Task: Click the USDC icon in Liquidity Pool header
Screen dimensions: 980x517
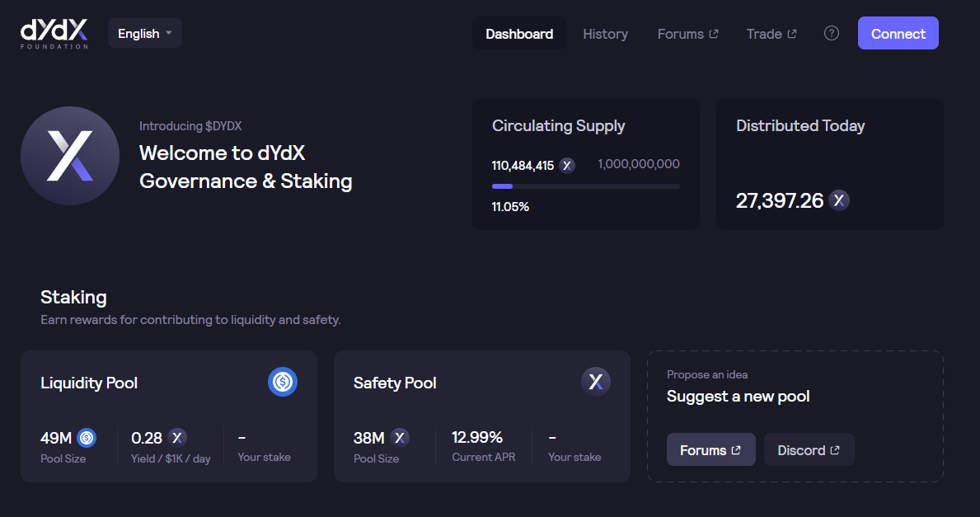Action: click(x=283, y=382)
